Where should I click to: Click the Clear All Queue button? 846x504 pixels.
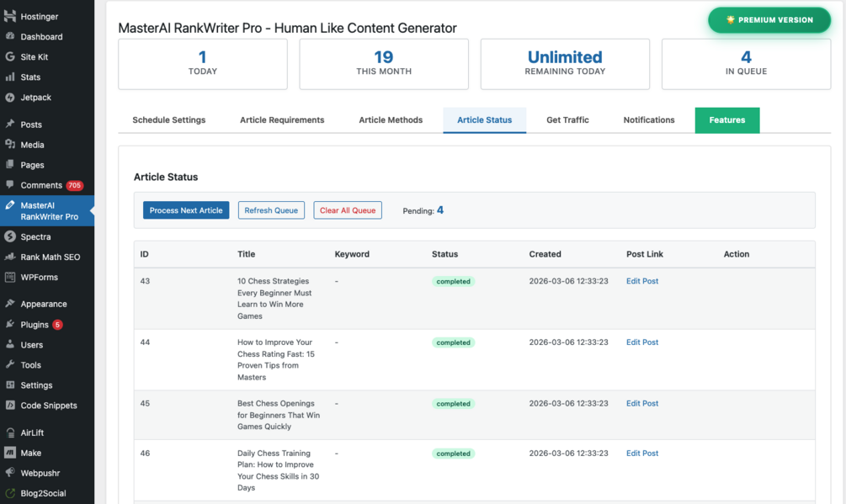point(348,210)
